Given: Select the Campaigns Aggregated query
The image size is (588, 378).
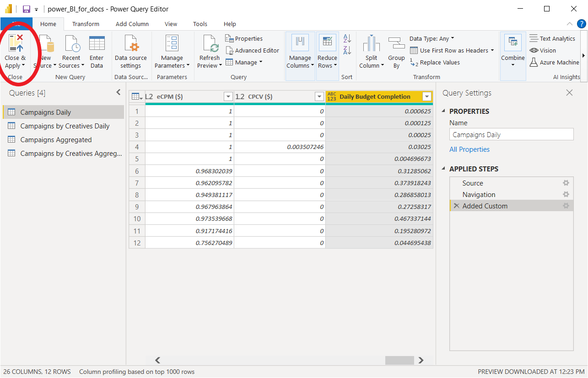Looking at the screenshot, I should tap(56, 140).
